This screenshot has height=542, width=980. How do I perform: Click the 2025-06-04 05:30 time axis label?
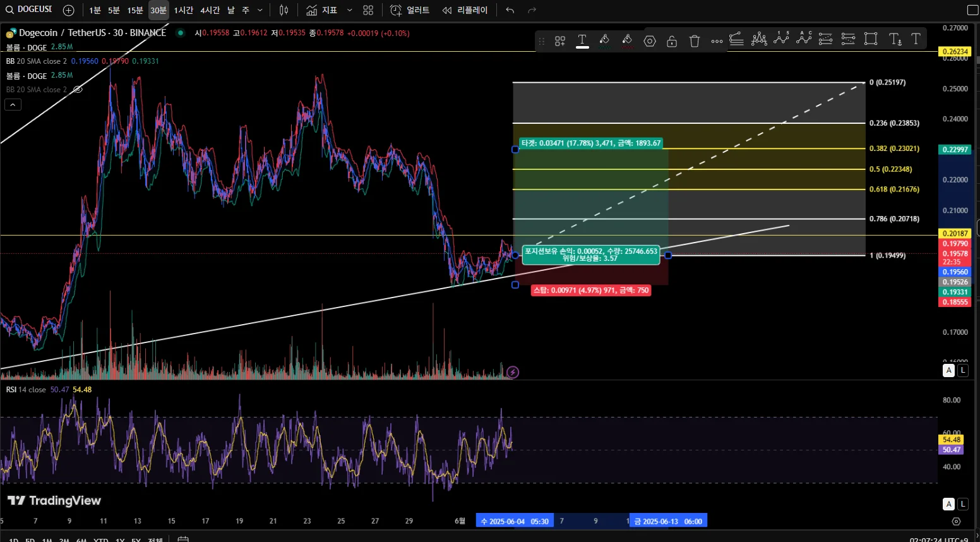coord(515,521)
